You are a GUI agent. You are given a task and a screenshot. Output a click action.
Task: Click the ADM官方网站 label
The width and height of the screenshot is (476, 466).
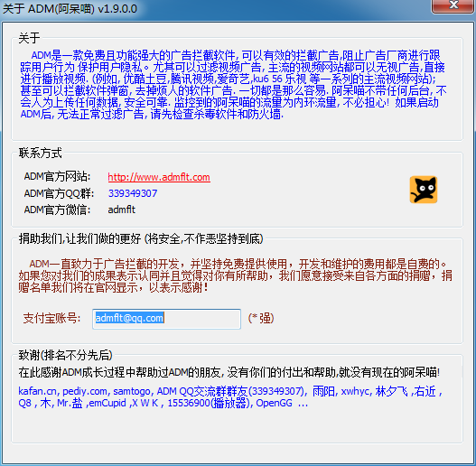(x=57, y=177)
